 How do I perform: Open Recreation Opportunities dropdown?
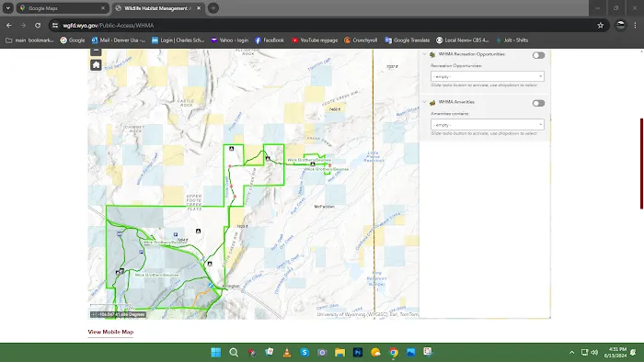(487, 76)
